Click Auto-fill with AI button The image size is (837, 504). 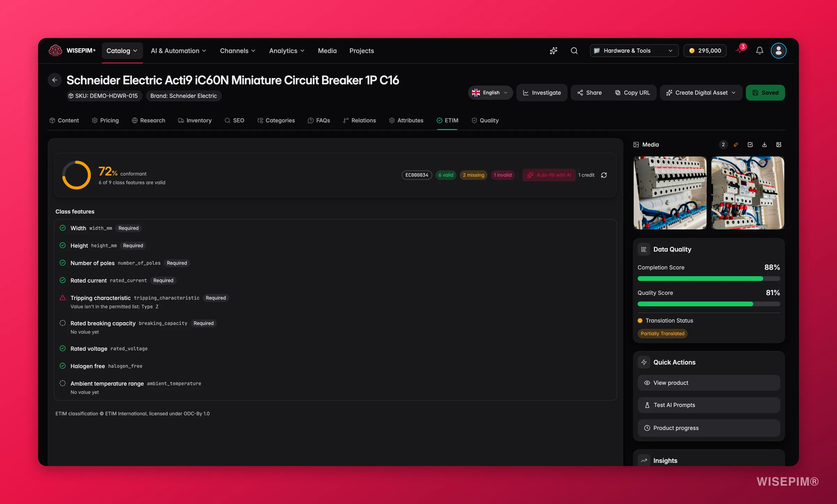tap(549, 175)
